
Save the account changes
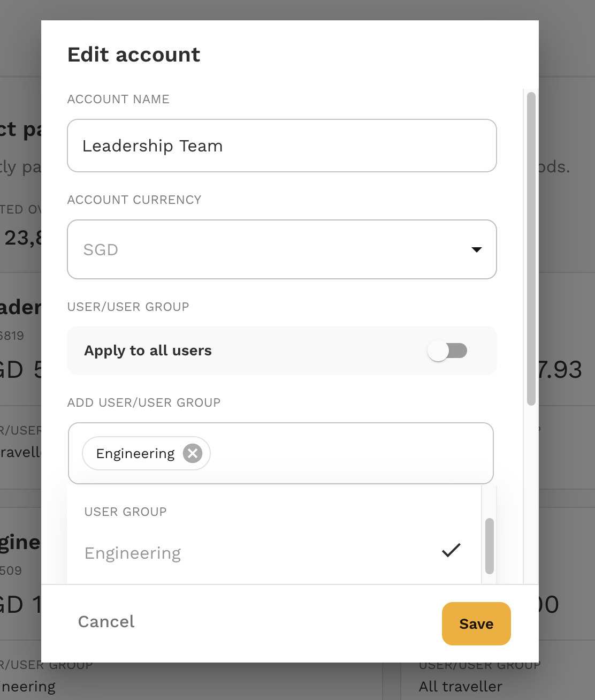click(x=476, y=623)
